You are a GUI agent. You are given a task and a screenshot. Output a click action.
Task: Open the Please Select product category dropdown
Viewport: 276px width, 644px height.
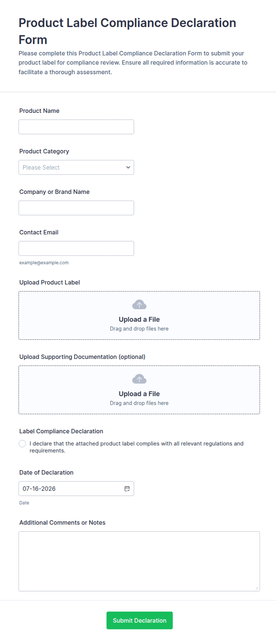click(76, 167)
